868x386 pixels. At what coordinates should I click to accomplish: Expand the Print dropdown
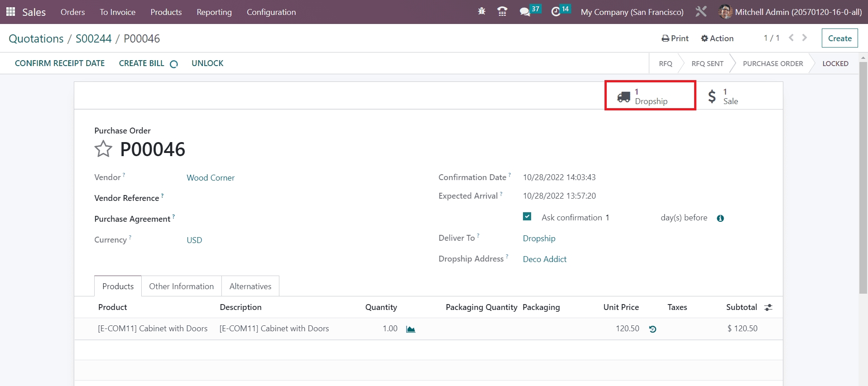675,38
